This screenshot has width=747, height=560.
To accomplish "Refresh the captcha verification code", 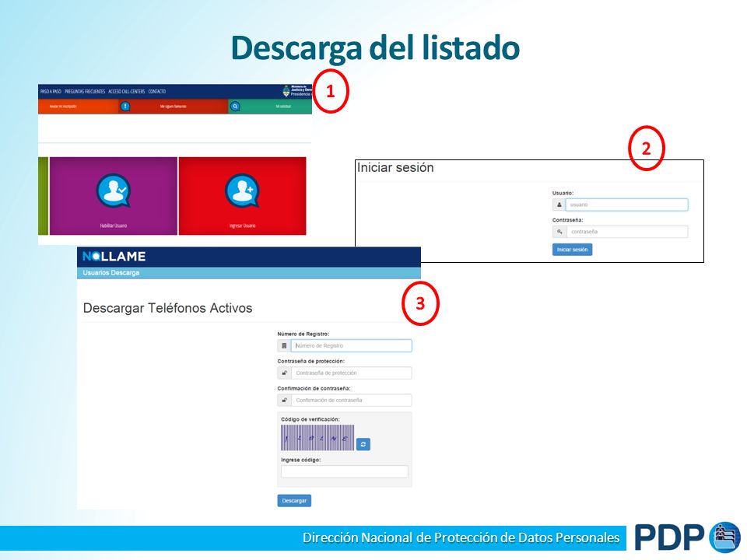I will [363, 444].
